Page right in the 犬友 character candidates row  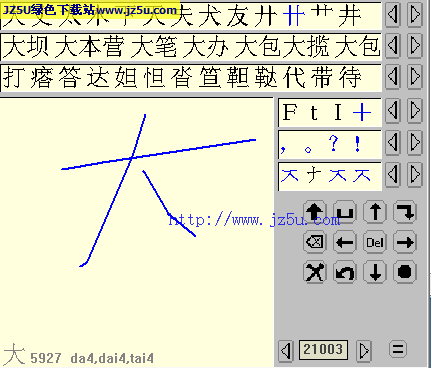(415, 14)
